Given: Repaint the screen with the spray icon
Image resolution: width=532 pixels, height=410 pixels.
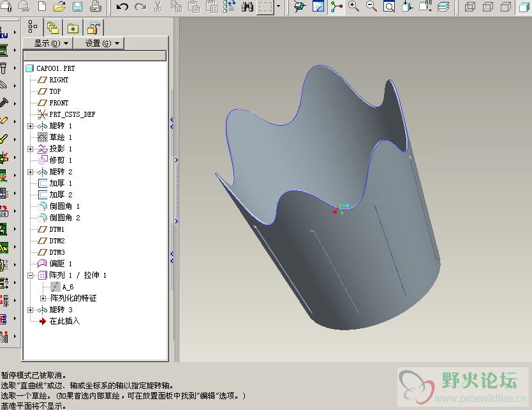Looking at the screenshot, I should [x=318, y=6].
